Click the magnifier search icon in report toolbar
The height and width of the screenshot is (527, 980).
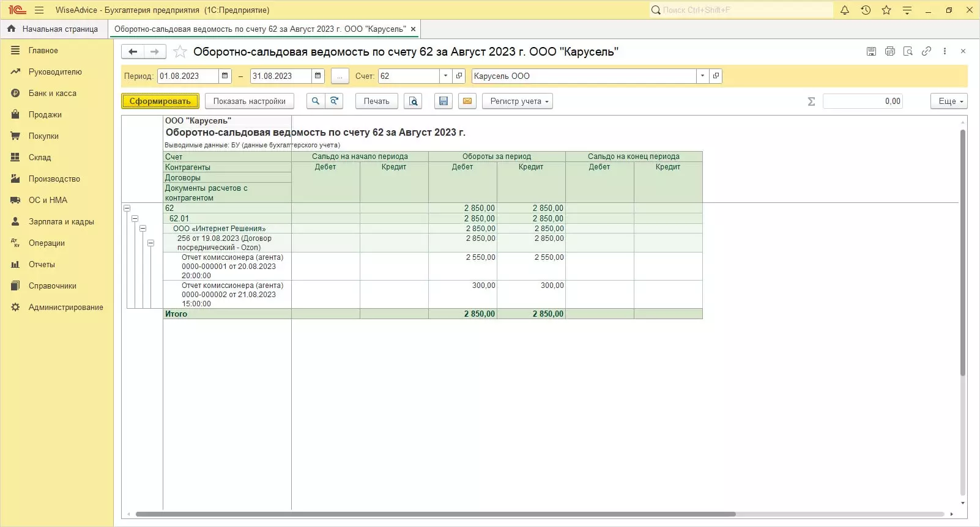(315, 101)
